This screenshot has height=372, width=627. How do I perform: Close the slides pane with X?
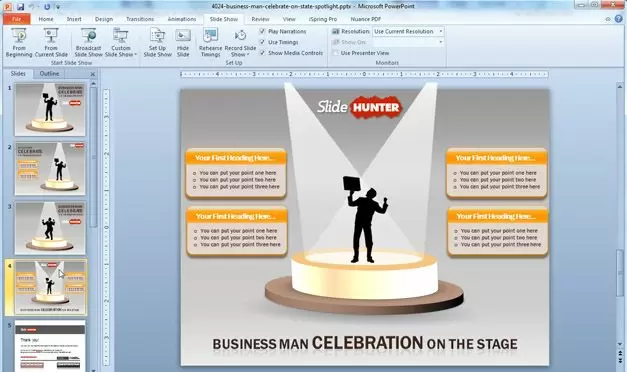pos(93,74)
